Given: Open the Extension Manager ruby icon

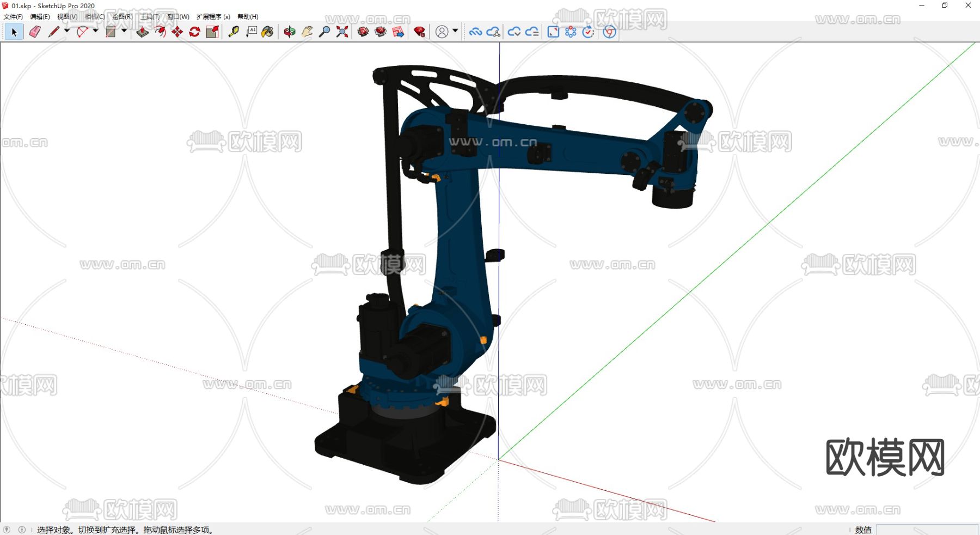Looking at the screenshot, I should (x=419, y=32).
